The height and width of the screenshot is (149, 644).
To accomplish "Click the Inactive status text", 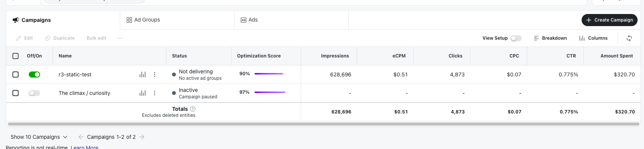I will coord(188,90).
